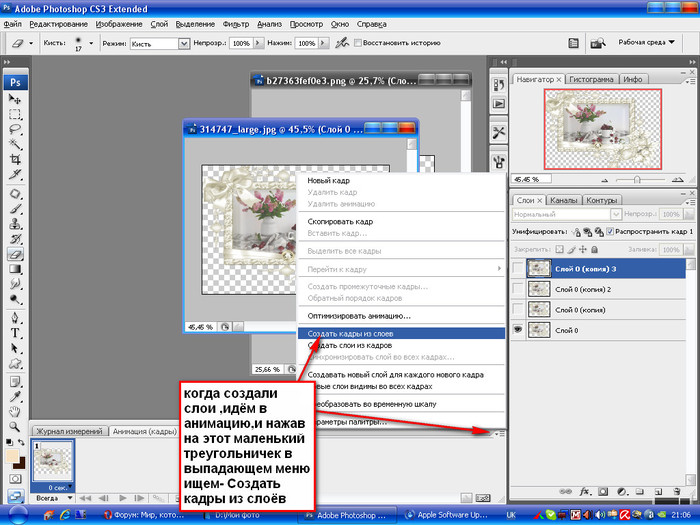Viewport: 700px width, 525px height.
Task: Select the Slice tool
Action: pos(15,175)
